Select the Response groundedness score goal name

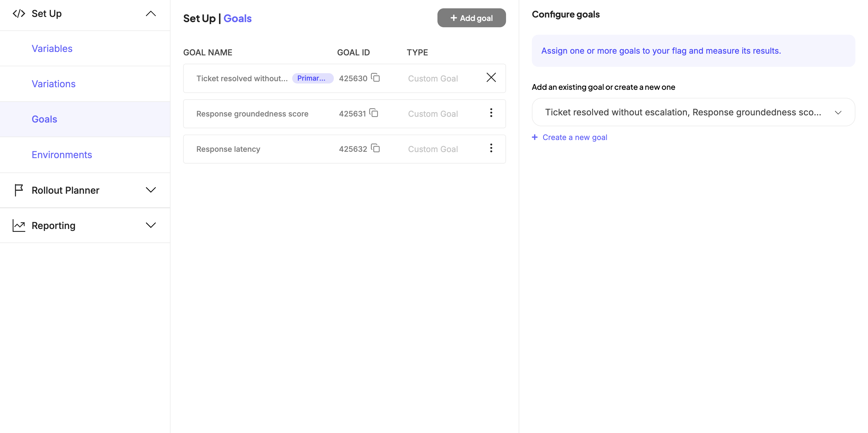[x=252, y=114]
